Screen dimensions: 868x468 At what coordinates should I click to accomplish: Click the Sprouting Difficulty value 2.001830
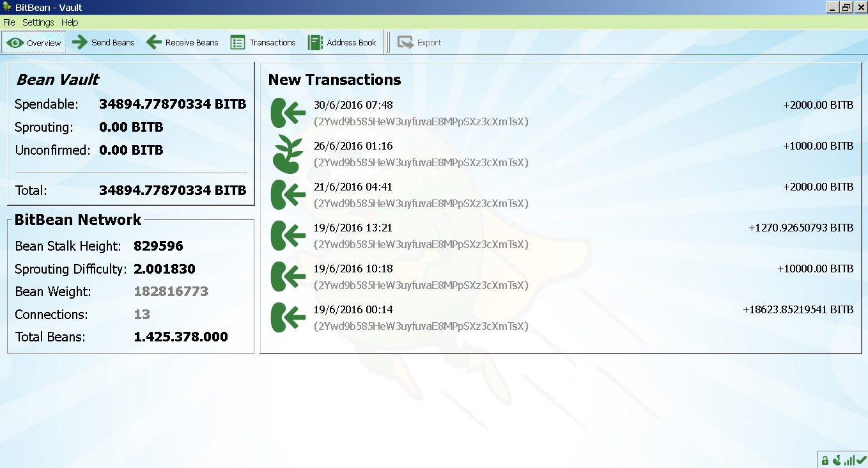164,269
